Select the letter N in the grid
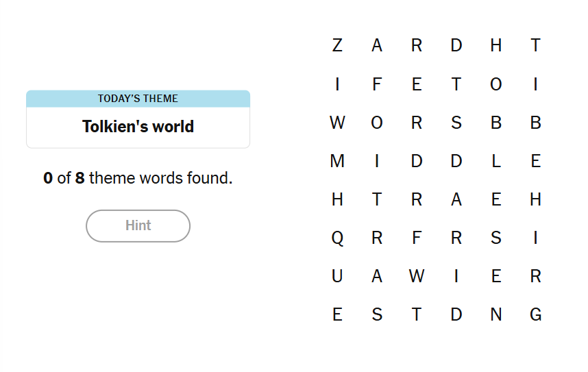This screenshot has height=372, width=588. 496,314
